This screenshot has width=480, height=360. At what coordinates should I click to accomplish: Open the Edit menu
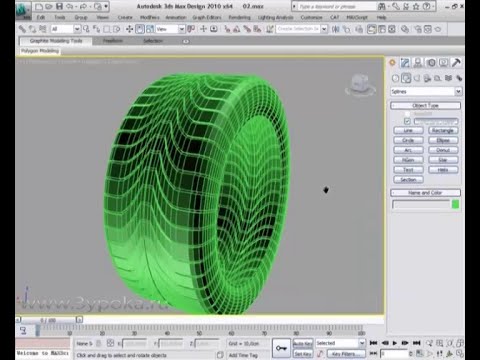tap(41, 17)
